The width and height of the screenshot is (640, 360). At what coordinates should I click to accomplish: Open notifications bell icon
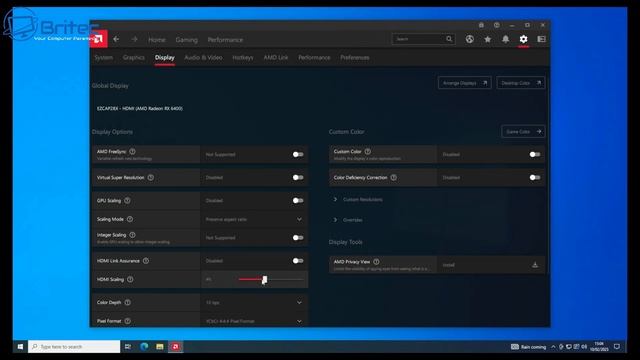coord(506,39)
